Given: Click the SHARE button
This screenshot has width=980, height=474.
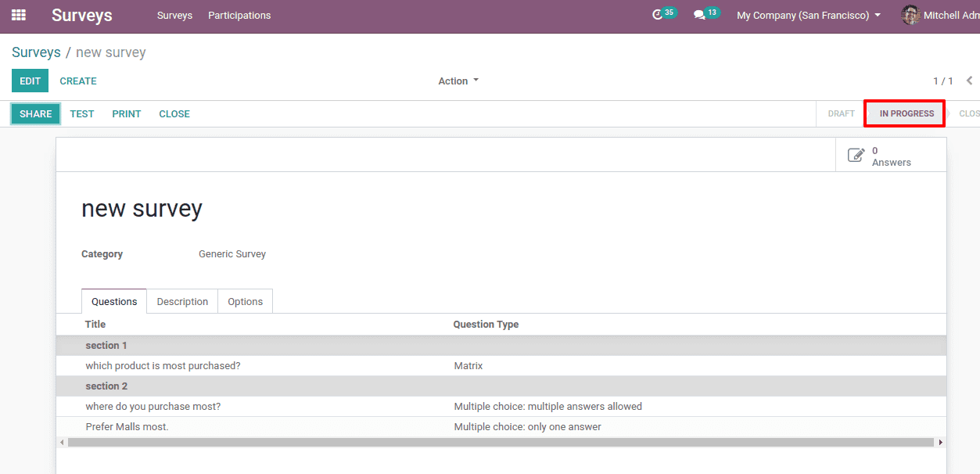Looking at the screenshot, I should 36,113.
